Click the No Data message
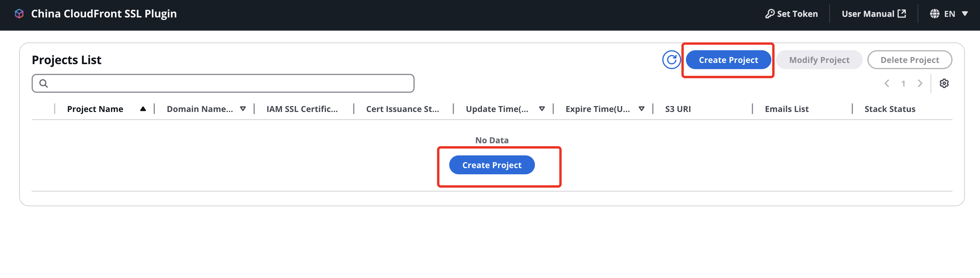 click(492, 140)
